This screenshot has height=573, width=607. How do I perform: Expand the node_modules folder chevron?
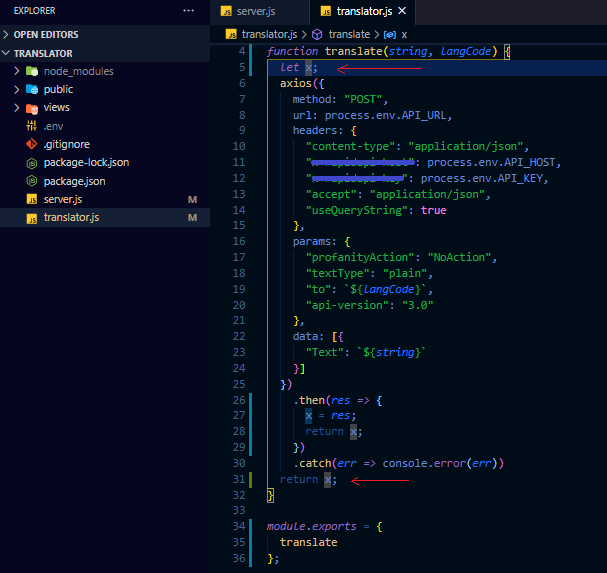point(17,72)
